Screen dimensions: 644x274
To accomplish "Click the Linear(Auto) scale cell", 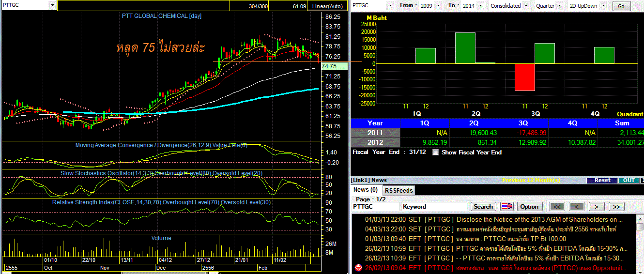I will click(x=327, y=6).
